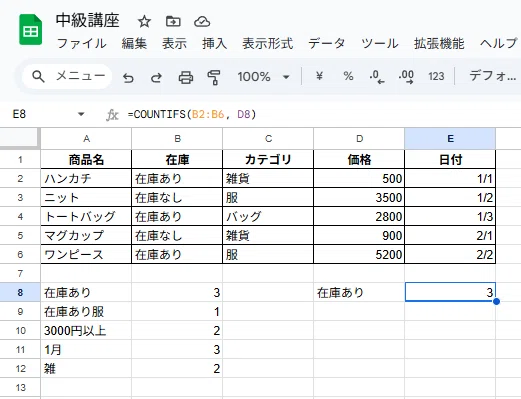The image size is (521, 399).
Task: Select the date cell 1/3
Action: pos(450,217)
